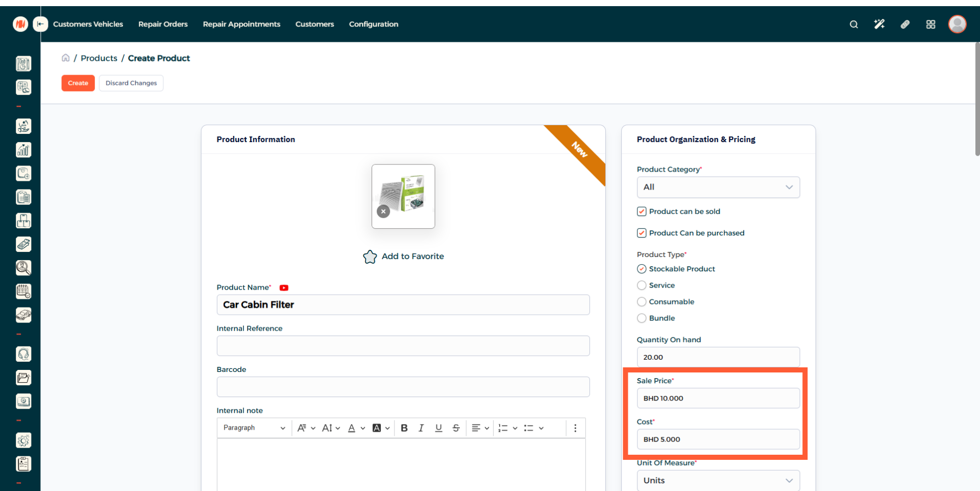Image resolution: width=980 pixels, height=491 pixels.
Task: Open the Paragraph style dropdown
Action: coord(254,428)
